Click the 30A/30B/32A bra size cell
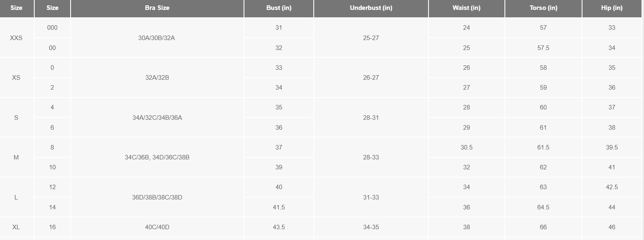644x240 pixels. click(x=157, y=38)
